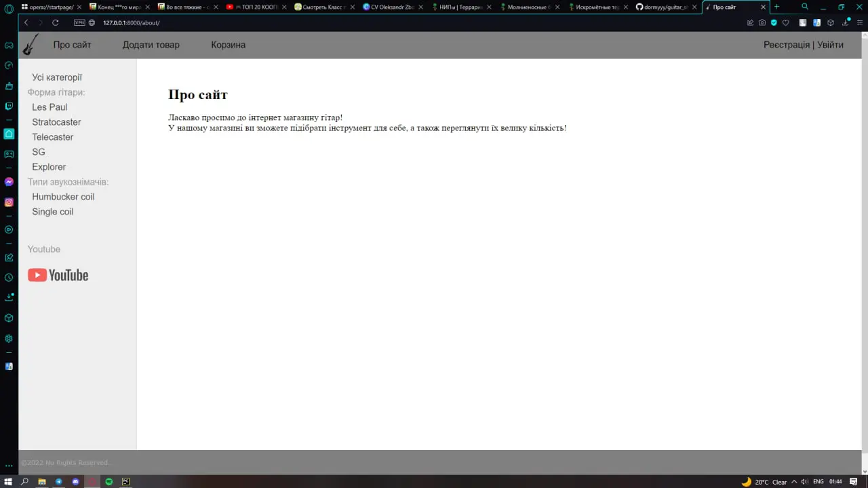868x488 pixels.
Task: Take a snapshot with the camera icon
Action: click(x=762, y=22)
